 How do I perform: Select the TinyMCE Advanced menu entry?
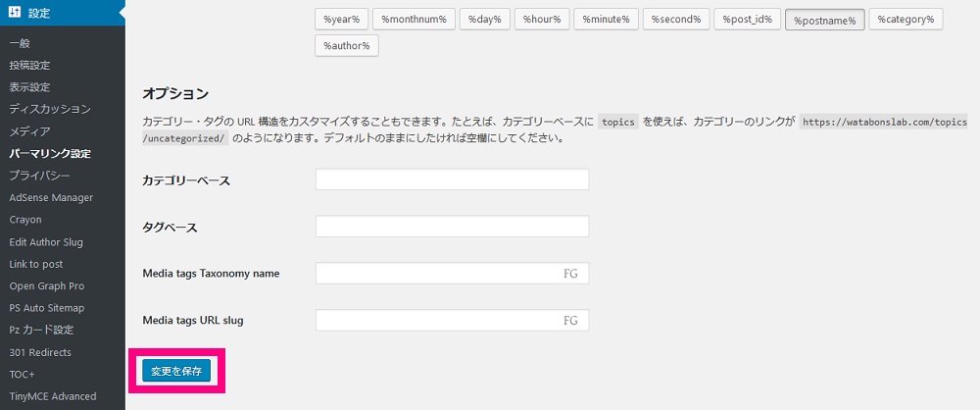click(53, 395)
